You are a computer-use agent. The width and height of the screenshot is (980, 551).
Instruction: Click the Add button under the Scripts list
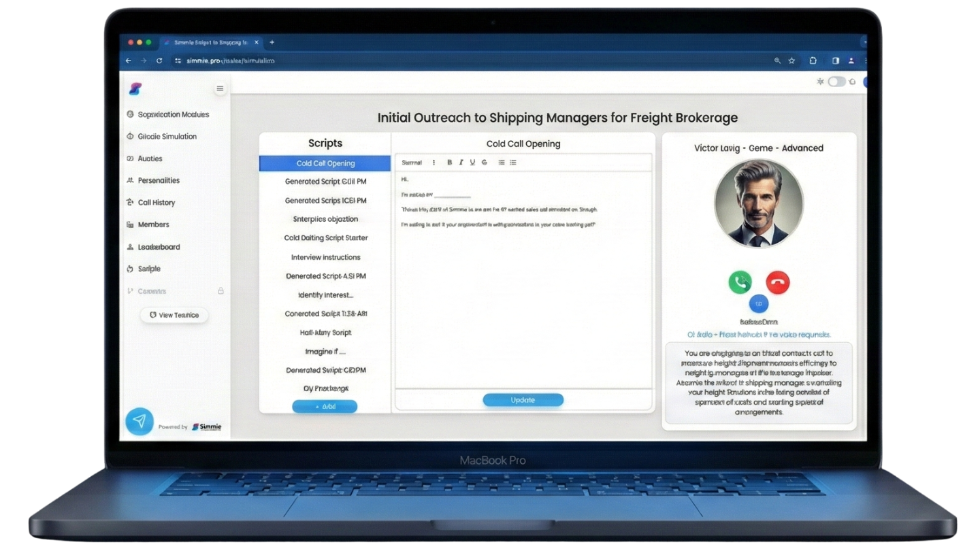325,406
